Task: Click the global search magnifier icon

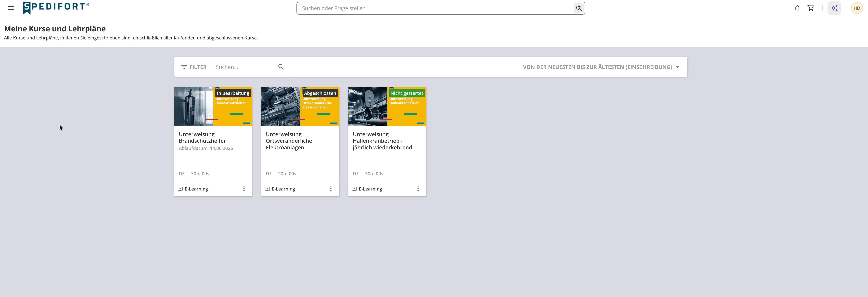Action: 579,8
